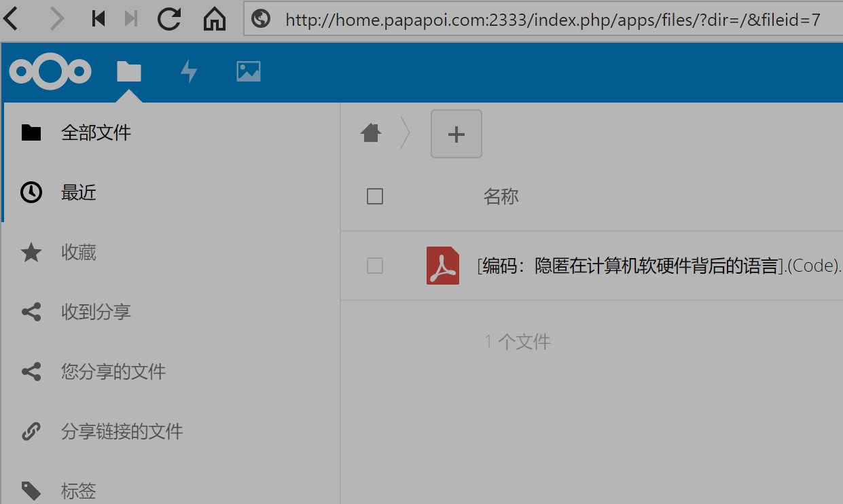Click the red PDF file icon
This screenshot has width=843, height=504.
(443, 266)
